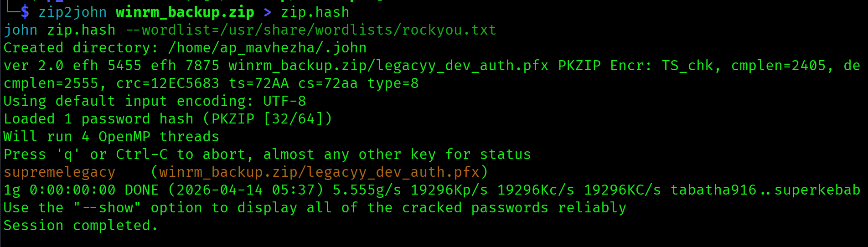The height and width of the screenshot is (247, 868).
Task: Click the DONE timestamp 2026-04-14 05:37
Action: pyautogui.click(x=250, y=190)
